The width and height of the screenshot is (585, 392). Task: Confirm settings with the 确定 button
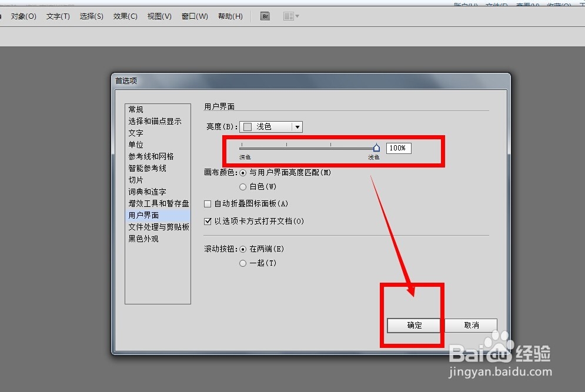click(414, 325)
